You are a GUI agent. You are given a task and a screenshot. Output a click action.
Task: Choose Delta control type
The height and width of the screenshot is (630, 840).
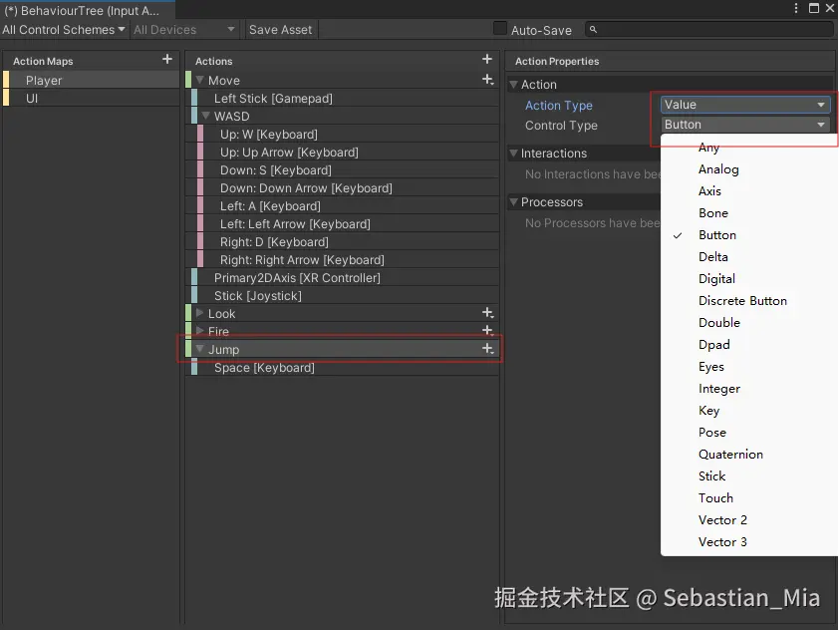click(749, 257)
